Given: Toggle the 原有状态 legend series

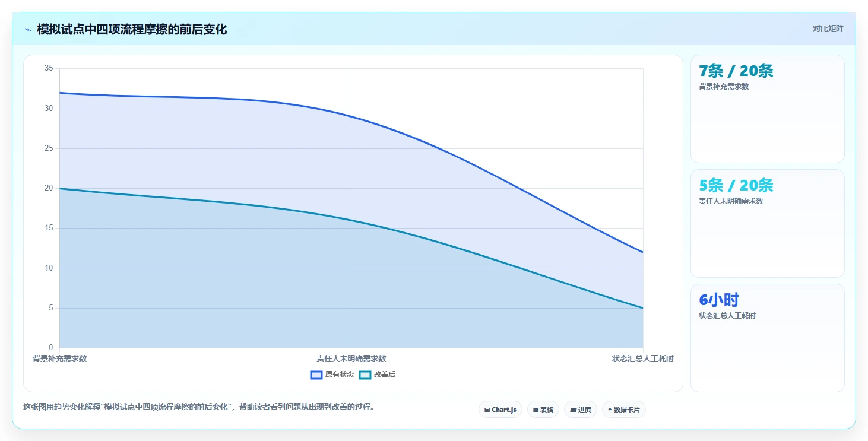Looking at the screenshot, I should point(332,375).
